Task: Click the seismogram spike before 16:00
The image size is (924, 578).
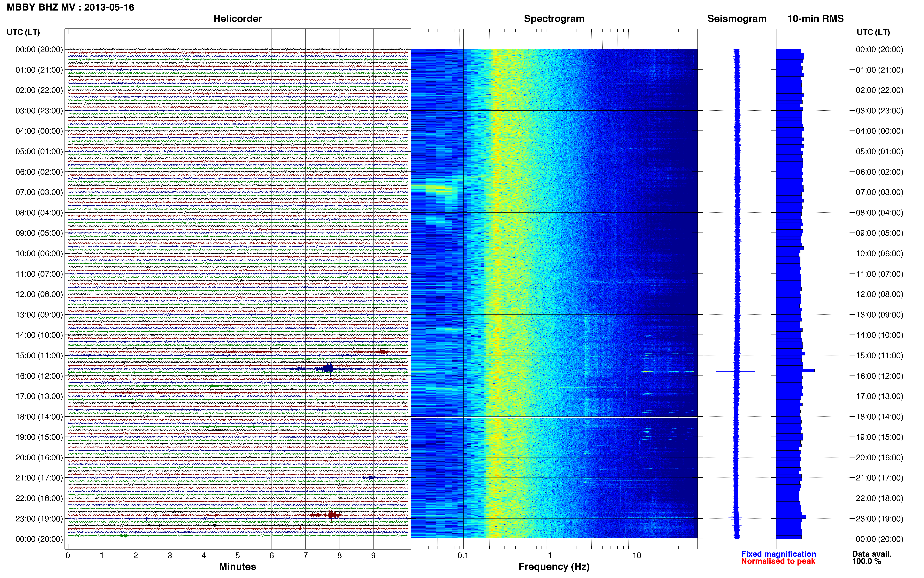Action: point(735,371)
